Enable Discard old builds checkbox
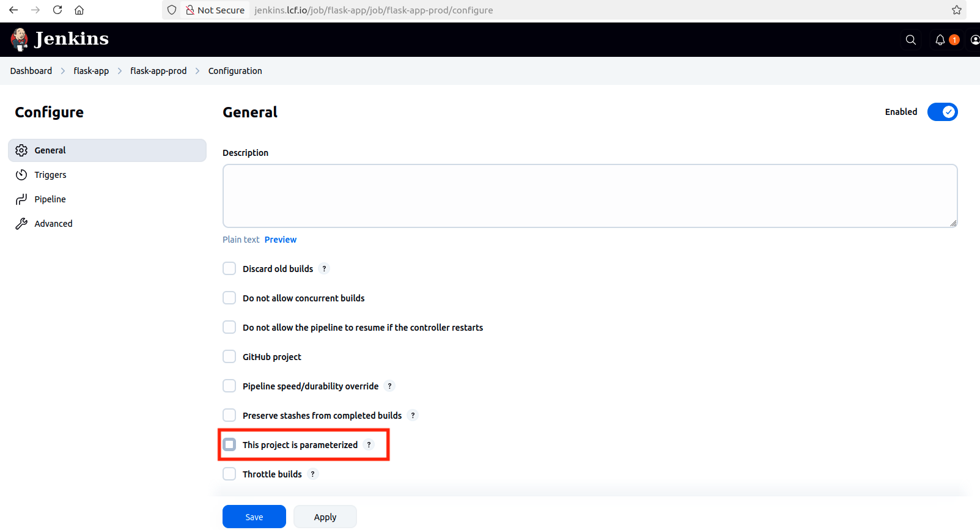Image resolution: width=980 pixels, height=530 pixels. pos(229,269)
